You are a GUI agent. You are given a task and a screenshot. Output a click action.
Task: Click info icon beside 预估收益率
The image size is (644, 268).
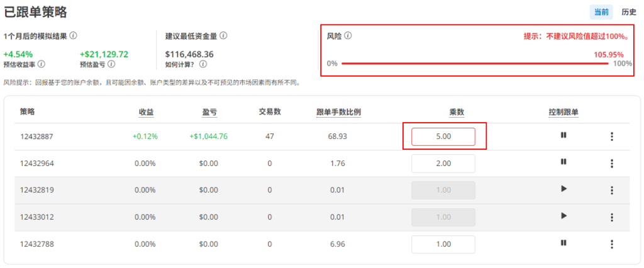(x=42, y=64)
